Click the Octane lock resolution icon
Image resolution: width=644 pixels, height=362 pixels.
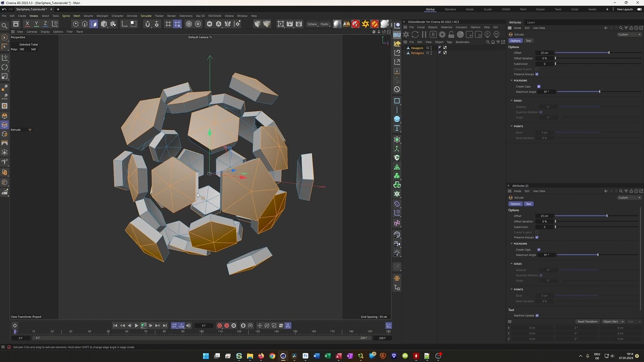(x=451, y=34)
